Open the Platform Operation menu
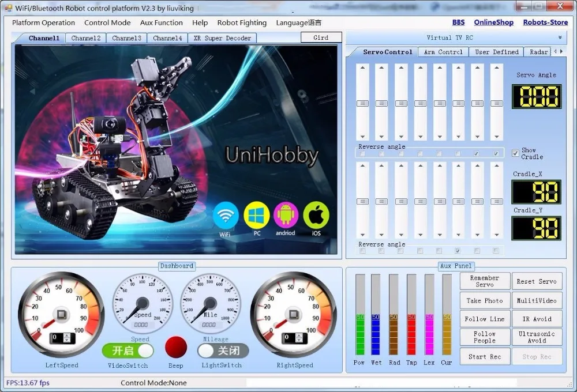 point(43,22)
